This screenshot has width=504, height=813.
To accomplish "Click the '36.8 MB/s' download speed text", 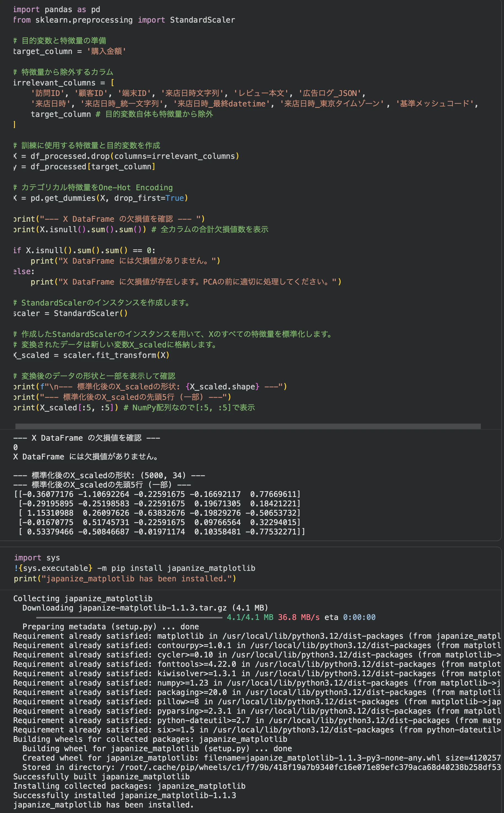I will click(299, 617).
